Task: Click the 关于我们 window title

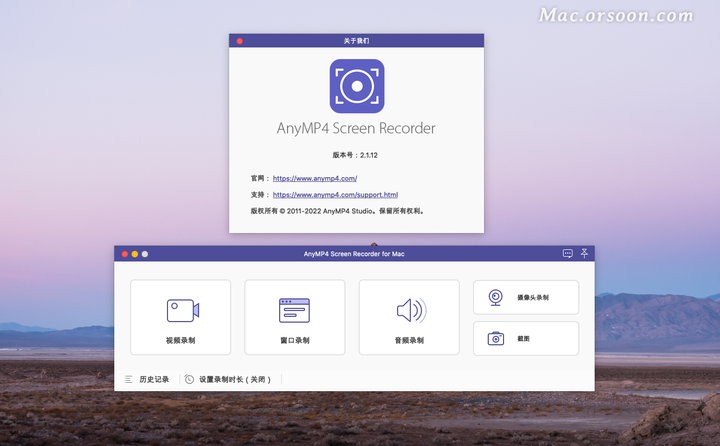Action: 356,41
